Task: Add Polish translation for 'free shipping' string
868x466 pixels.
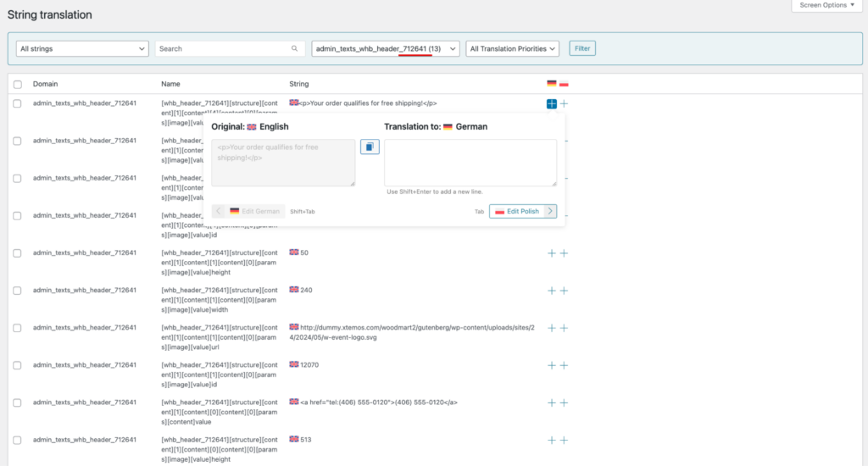Action: 564,103
